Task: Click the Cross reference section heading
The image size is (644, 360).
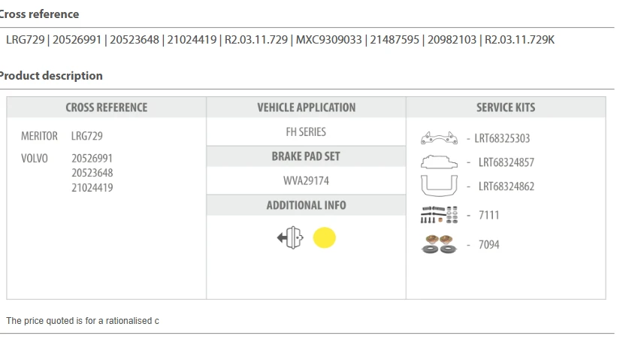Action: [x=39, y=14]
